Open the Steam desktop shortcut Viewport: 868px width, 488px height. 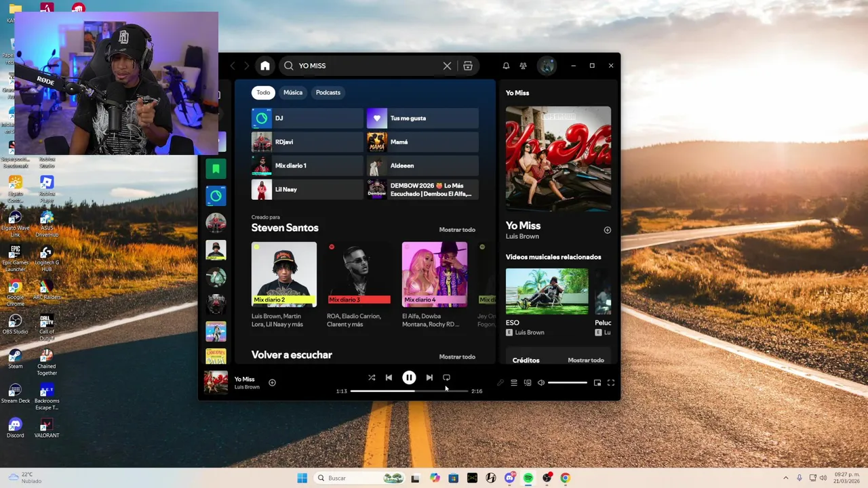pos(15,359)
